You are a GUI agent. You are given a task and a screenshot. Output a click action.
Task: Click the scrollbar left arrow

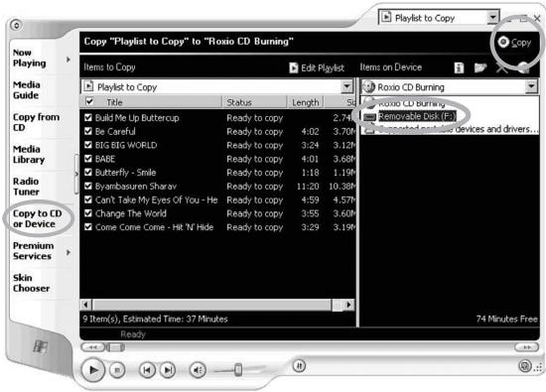pyautogui.click(x=86, y=305)
